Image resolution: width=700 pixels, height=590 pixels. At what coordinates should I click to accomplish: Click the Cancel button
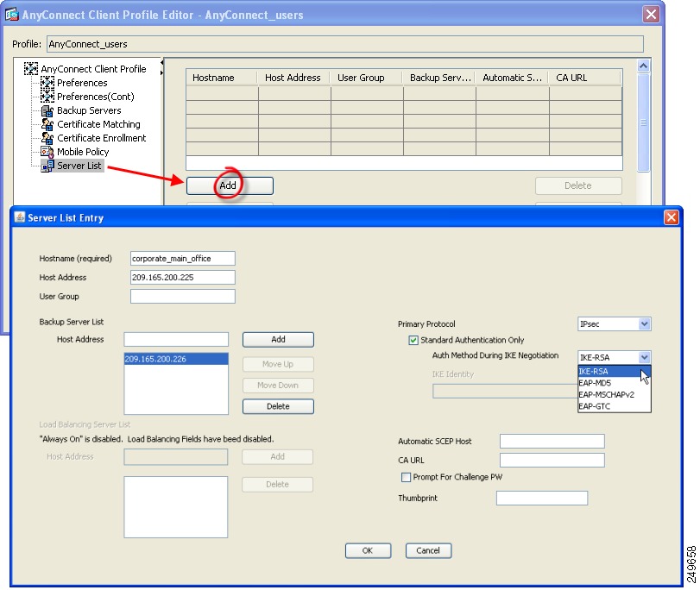428,550
